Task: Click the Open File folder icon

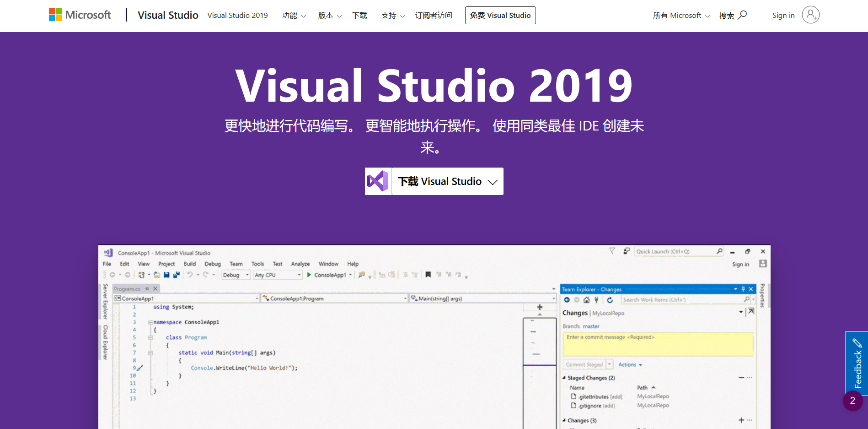Action: coord(157,275)
